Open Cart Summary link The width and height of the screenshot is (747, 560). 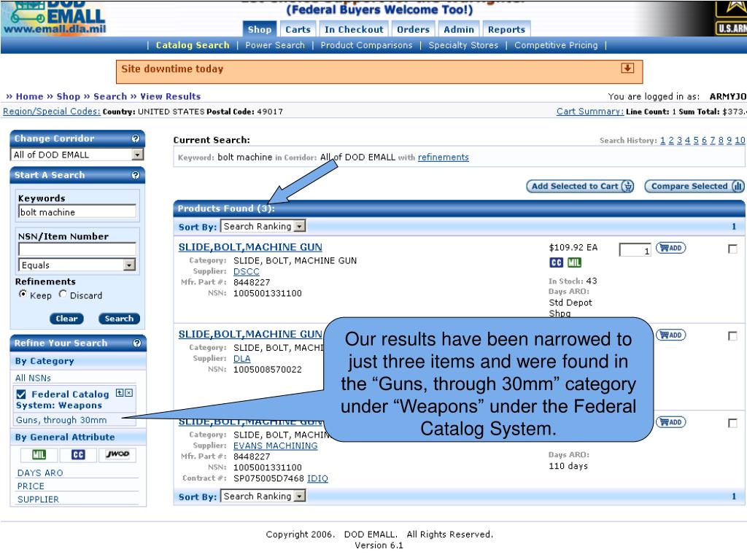click(589, 112)
